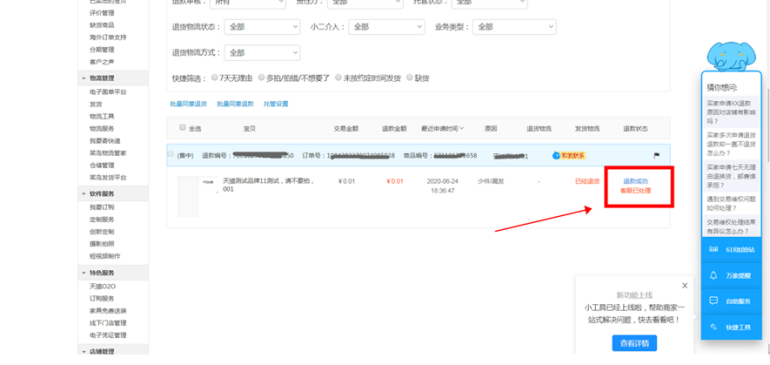The height and width of the screenshot is (365, 770).
Task: Open the 618加油站 entry in side panel
Action: tap(732, 250)
